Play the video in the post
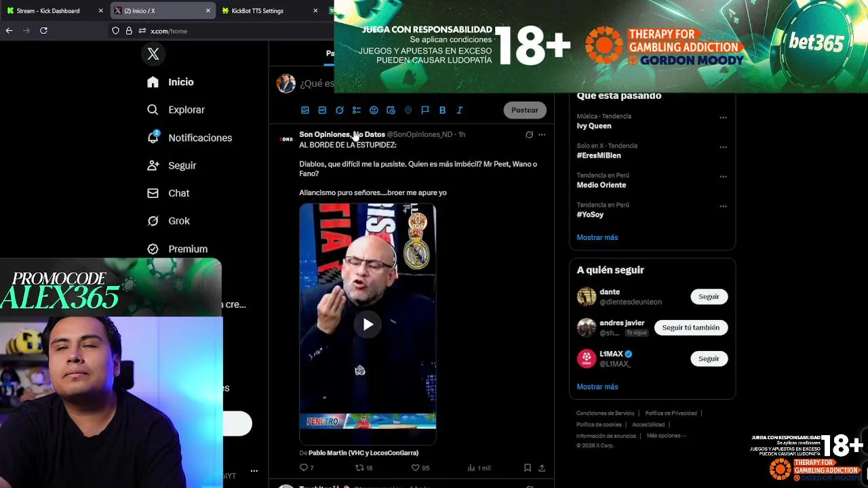Screen dimensions: 868x488 [x=368, y=325]
